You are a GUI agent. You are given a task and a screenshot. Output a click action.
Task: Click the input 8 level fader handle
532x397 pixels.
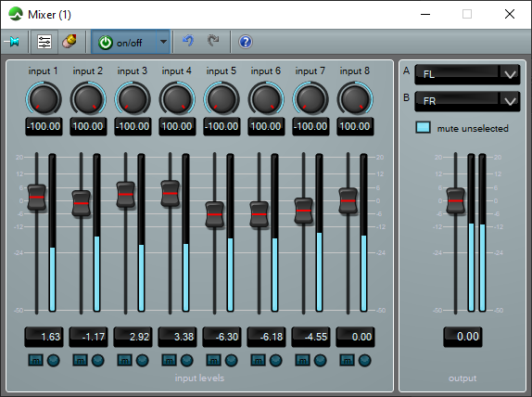pyautogui.click(x=348, y=200)
